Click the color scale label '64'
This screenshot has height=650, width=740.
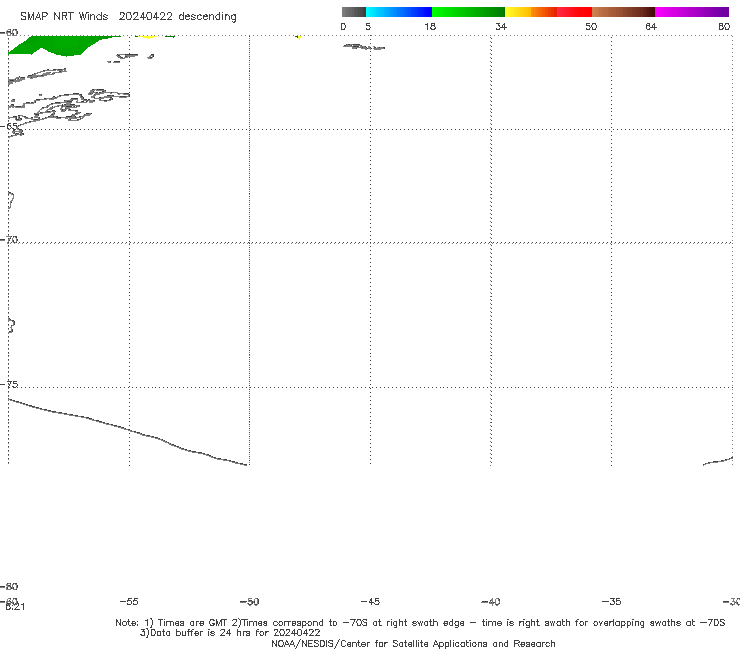651,27
